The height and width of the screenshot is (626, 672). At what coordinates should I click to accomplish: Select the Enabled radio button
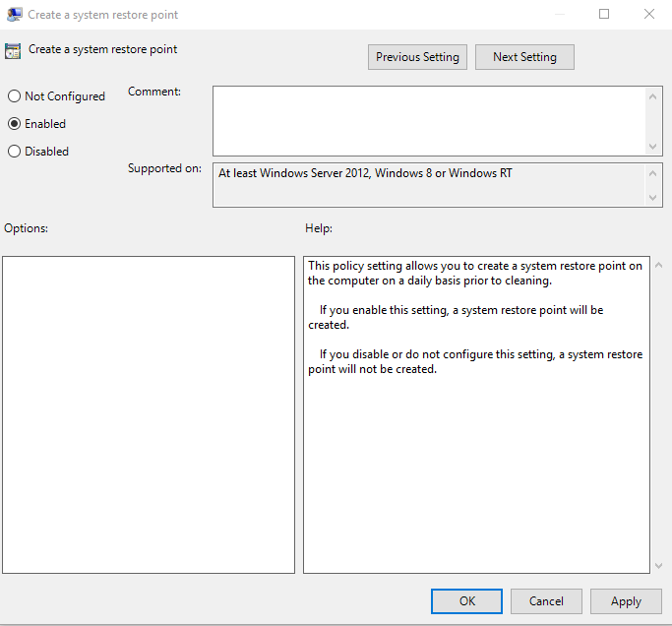[14, 124]
